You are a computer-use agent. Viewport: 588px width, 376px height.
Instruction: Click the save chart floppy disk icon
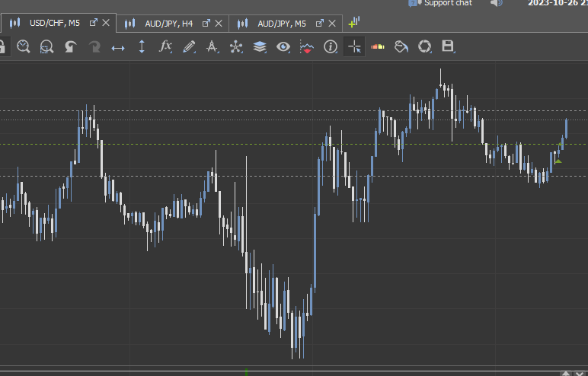pyautogui.click(x=448, y=47)
